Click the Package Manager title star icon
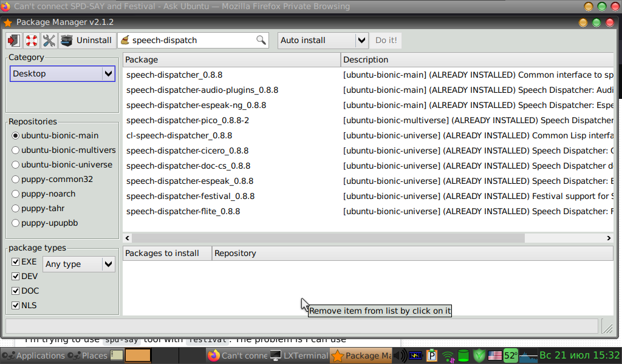622x364 pixels. [x=8, y=22]
